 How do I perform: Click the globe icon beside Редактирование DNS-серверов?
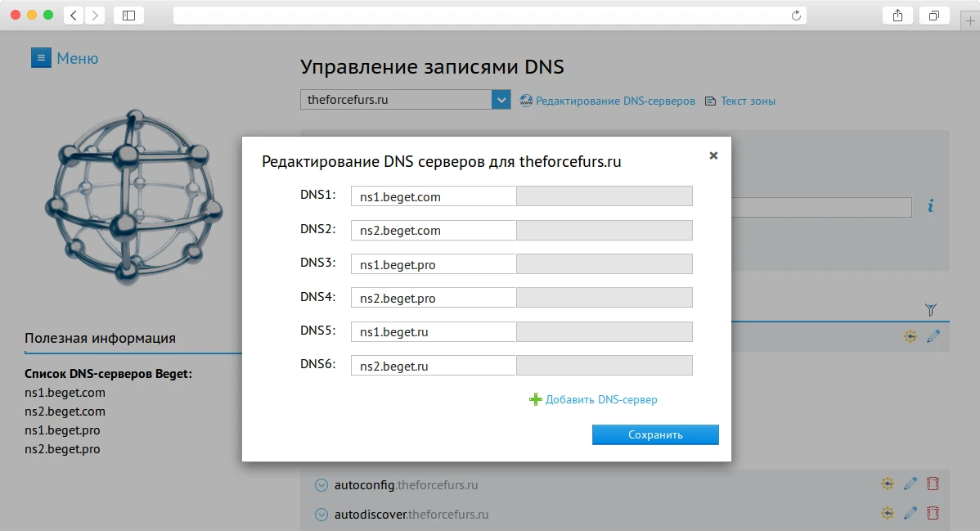525,101
